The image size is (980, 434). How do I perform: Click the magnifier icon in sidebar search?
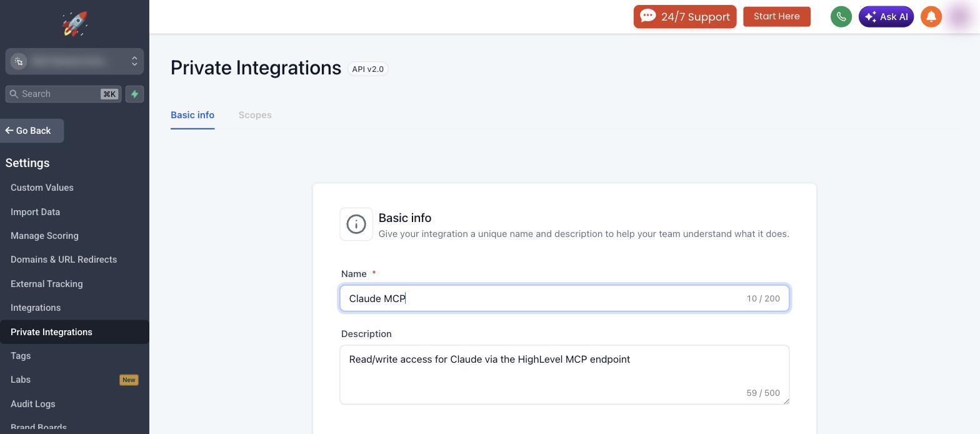pos(14,94)
